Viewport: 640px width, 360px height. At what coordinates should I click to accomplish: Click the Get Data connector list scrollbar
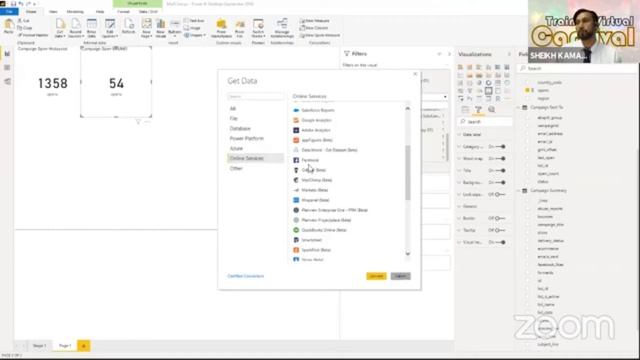pyautogui.click(x=407, y=172)
